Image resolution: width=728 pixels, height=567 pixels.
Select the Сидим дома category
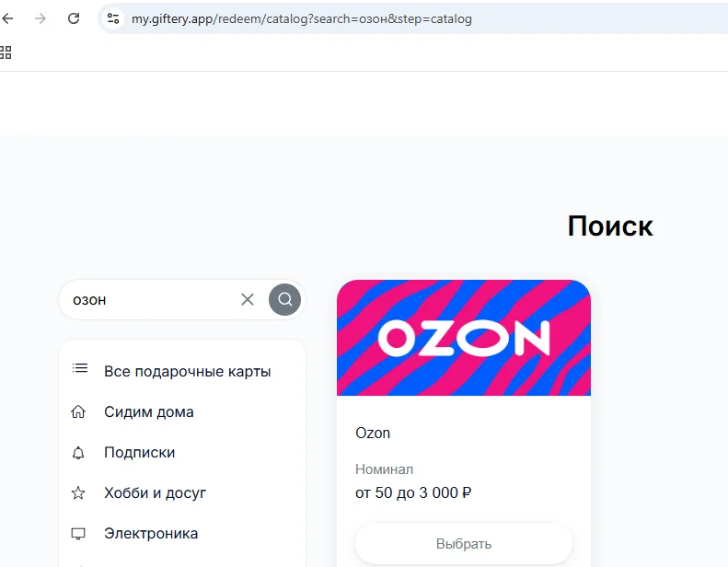(x=149, y=411)
